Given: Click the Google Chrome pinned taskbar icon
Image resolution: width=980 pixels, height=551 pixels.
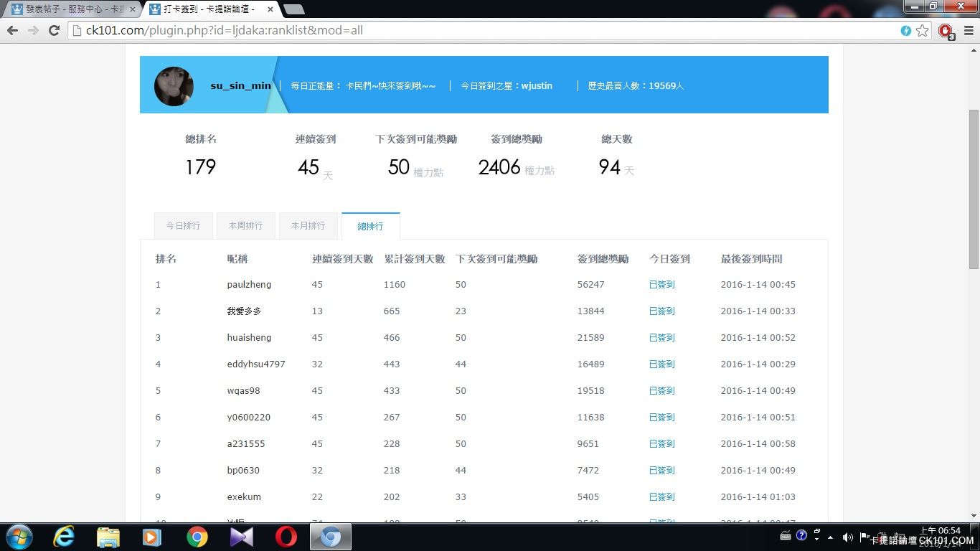Looking at the screenshot, I should (x=197, y=537).
